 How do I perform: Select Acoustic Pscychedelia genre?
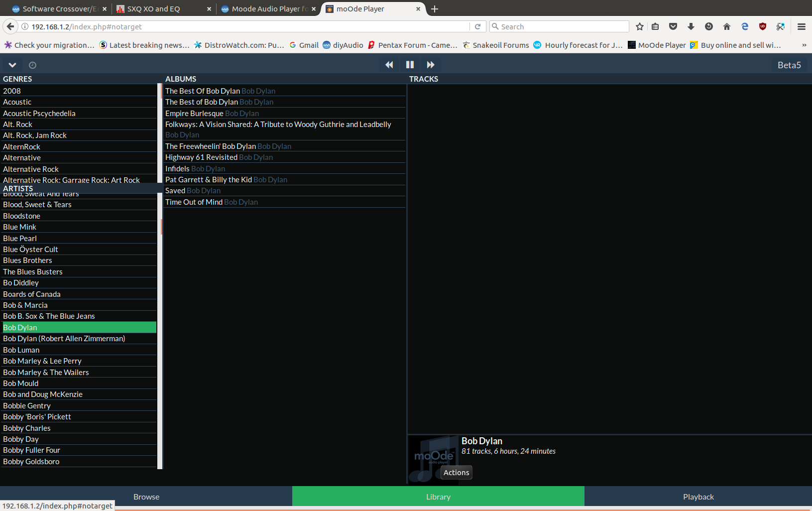click(80, 113)
